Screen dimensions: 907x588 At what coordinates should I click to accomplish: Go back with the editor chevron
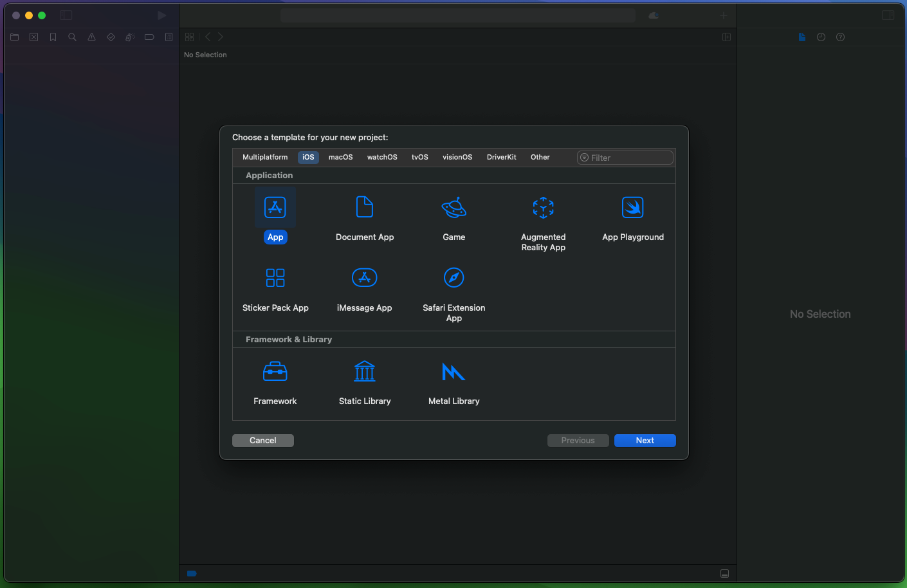point(208,37)
